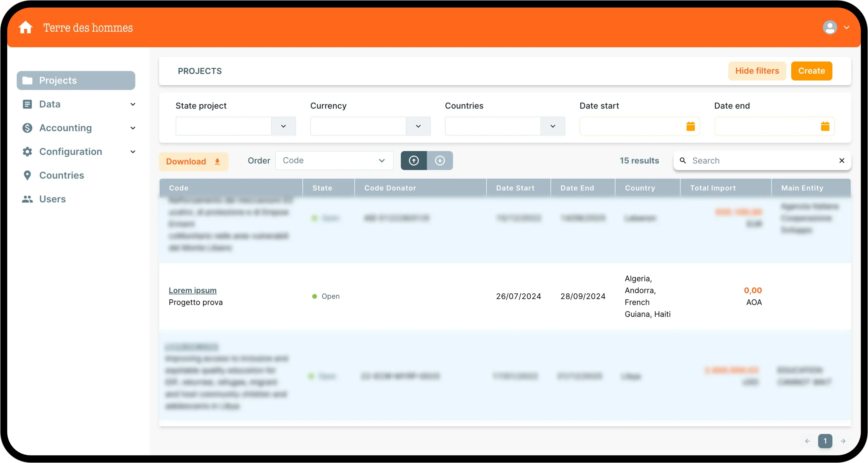Go to previous page arrow
The width and height of the screenshot is (868, 463).
pyautogui.click(x=807, y=441)
